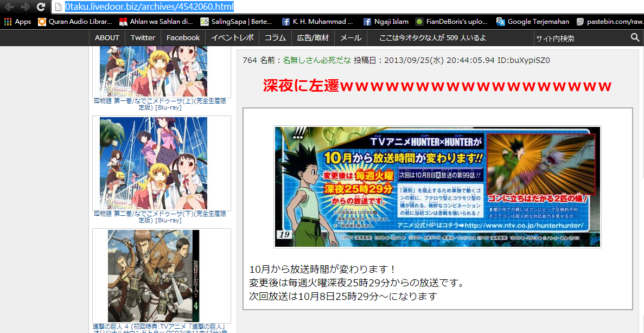Open the Apps grid bookmark
Screen dimensions: 644x333
tap(18, 22)
